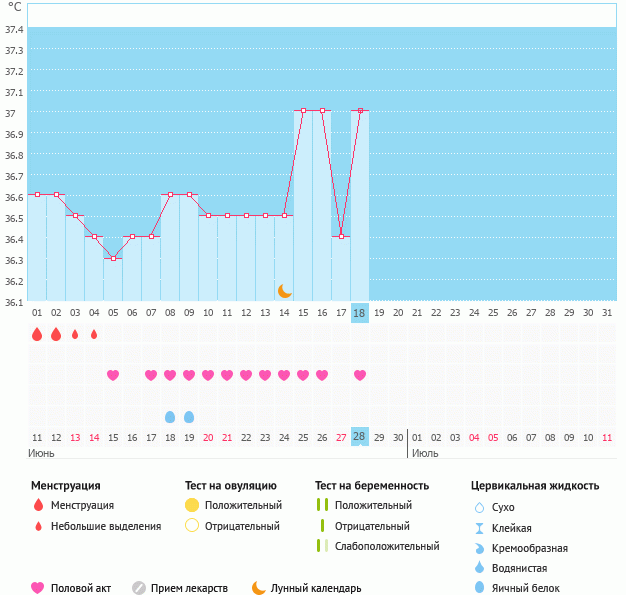Click the heart icon on day 18
This screenshot has height=595, width=626.
tap(360, 375)
